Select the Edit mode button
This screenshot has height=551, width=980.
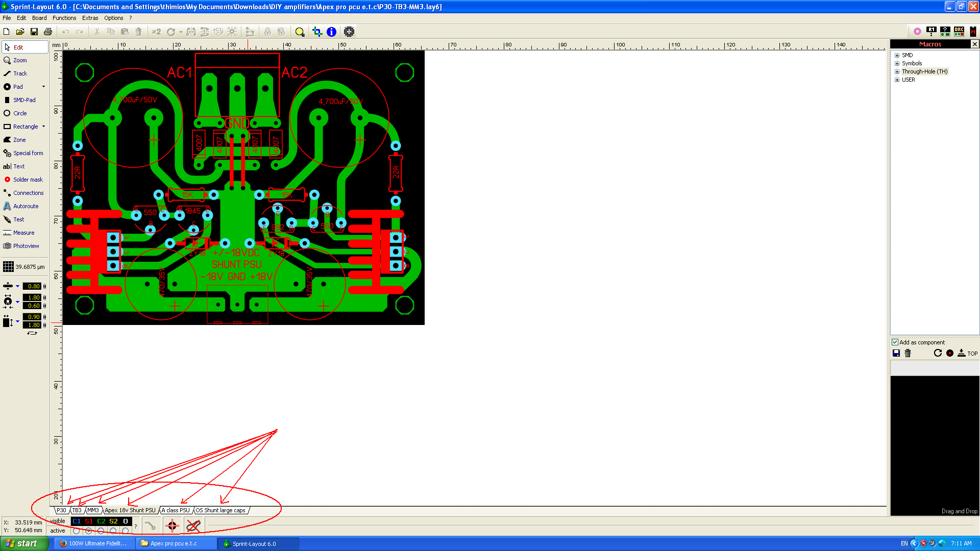(x=24, y=47)
